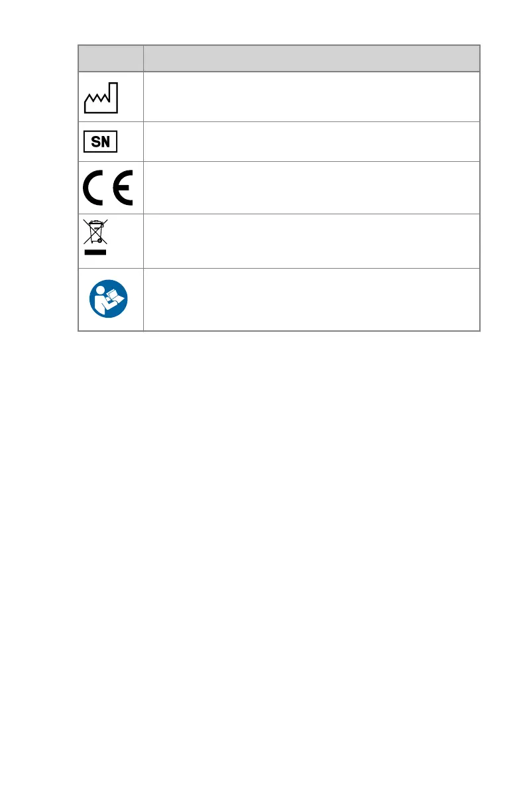Select the empty description cell beside the factory symbol
The height and width of the screenshot is (812, 525).
(312, 97)
